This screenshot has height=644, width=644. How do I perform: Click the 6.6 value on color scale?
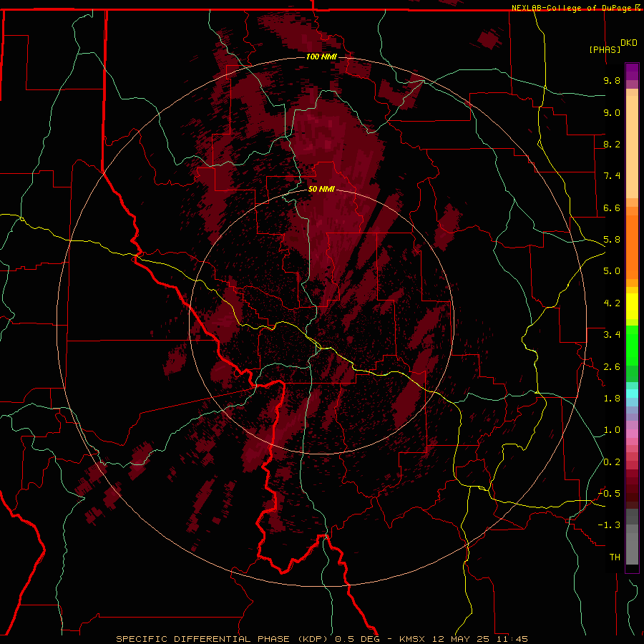click(612, 208)
